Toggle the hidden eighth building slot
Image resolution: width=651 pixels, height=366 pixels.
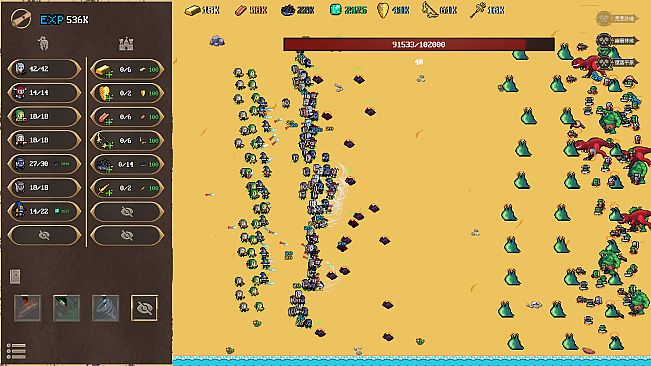pyautogui.click(x=127, y=235)
